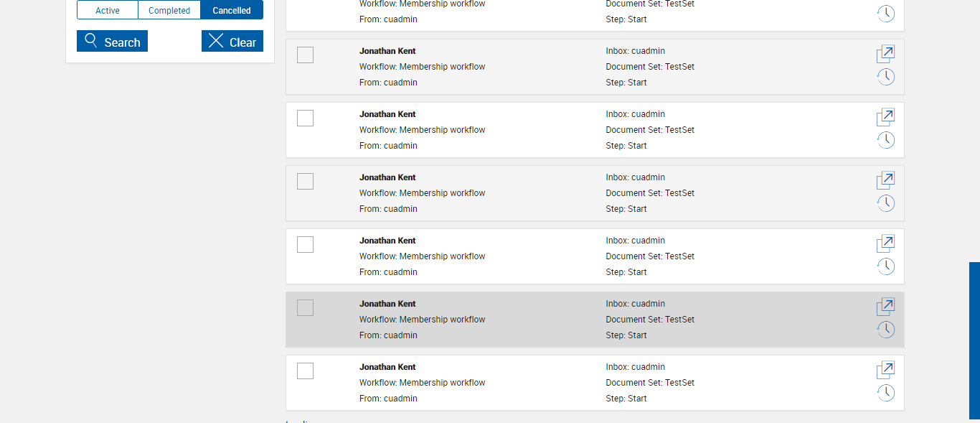
Task: Switch to the Active tab
Action: (x=108, y=10)
